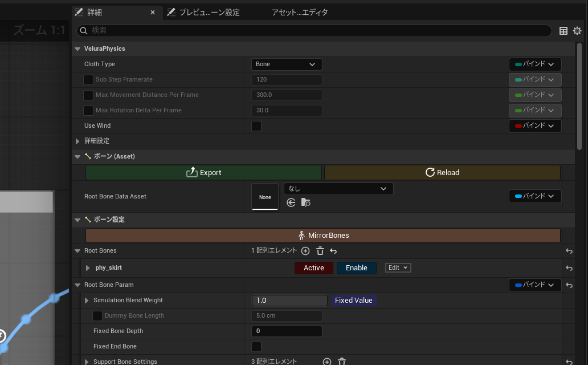
Task: Expand Support Bone Settings array
Action: 87,362
